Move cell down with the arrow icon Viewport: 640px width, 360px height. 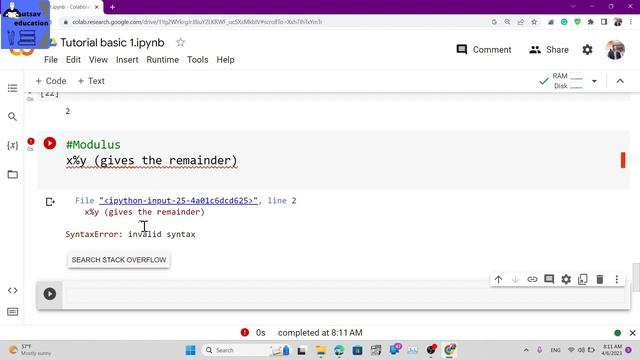tap(516, 280)
